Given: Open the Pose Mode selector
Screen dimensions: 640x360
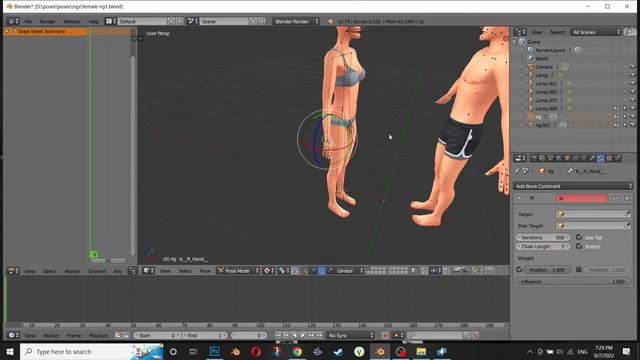Looking at the screenshot, I should coord(238,271).
